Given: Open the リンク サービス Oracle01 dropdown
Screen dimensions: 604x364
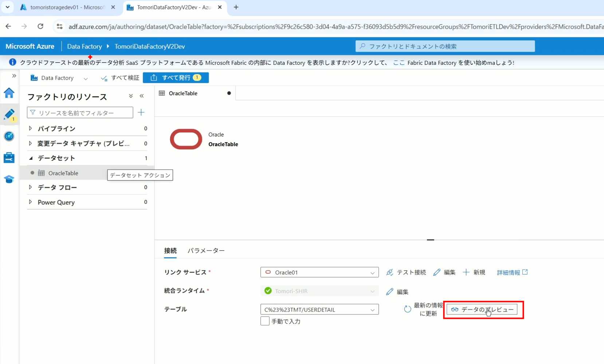Looking at the screenshot, I should [319, 272].
